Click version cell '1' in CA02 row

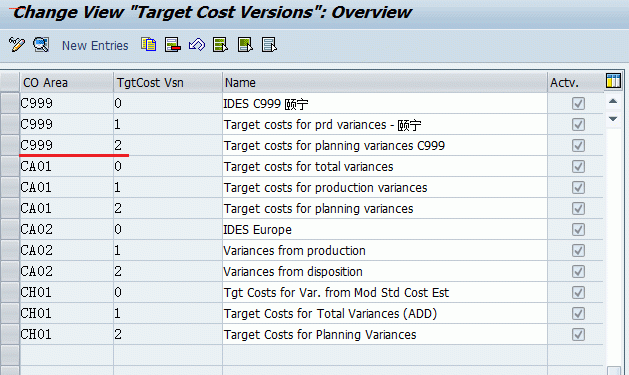pos(168,250)
